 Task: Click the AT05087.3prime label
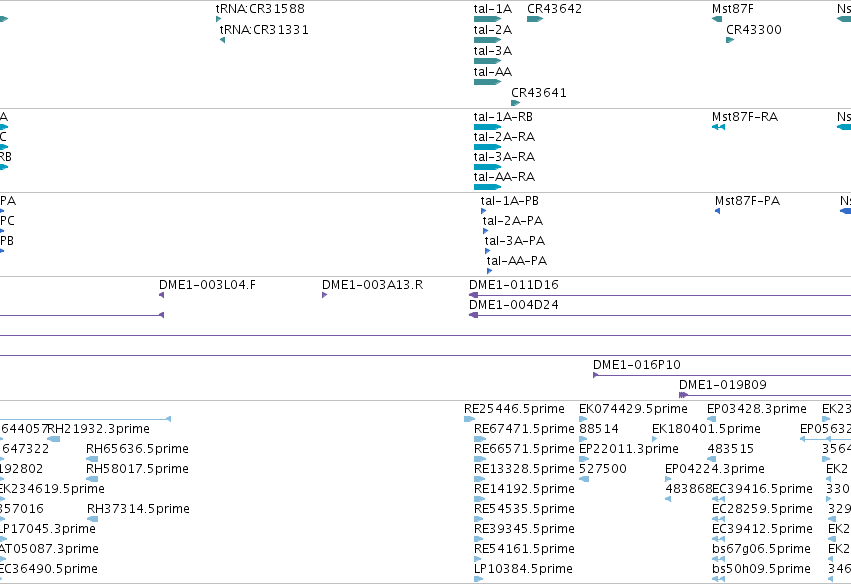click(x=49, y=549)
